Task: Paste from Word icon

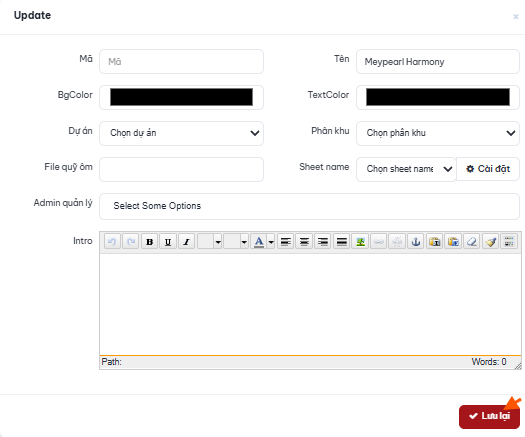Action: coord(453,241)
